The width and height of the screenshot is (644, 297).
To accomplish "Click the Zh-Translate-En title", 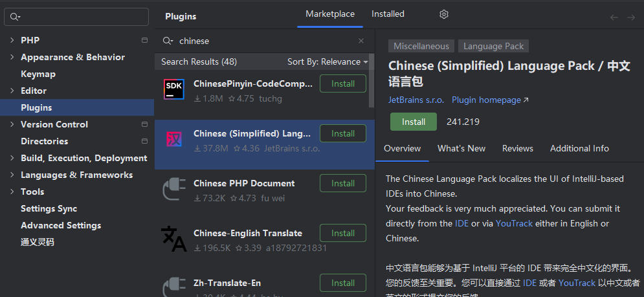I will (x=227, y=283).
